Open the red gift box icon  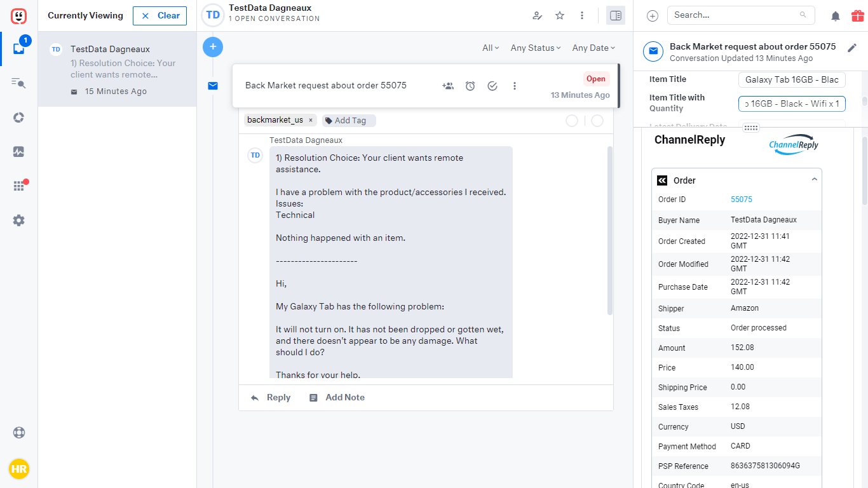tap(857, 16)
